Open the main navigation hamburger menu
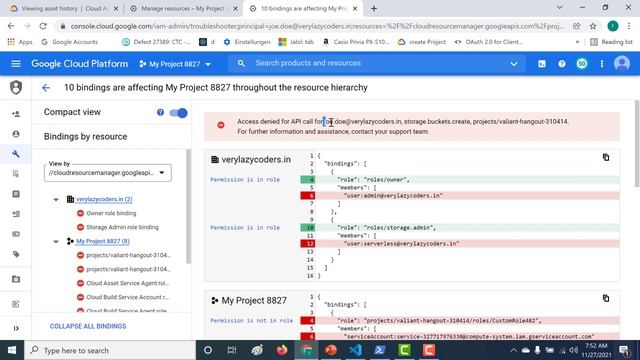The width and height of the screenshot is (640, 360). click(x=16, y=64)
